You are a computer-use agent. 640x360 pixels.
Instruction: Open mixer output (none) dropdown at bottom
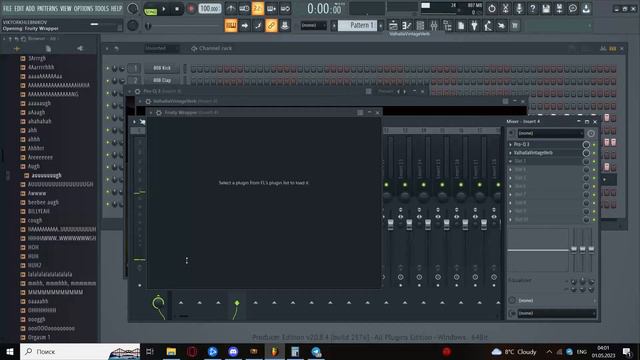coord(556,313)
